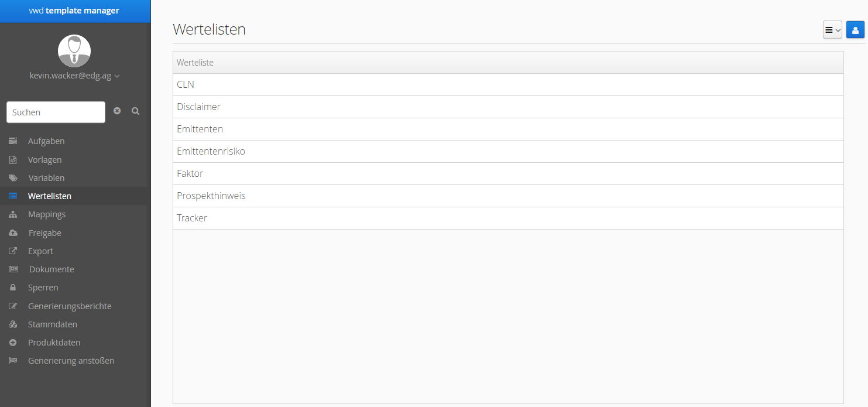868x407 pixels.
Task: Click the Freigabe cloud upload icon
Action: point(13,233)
